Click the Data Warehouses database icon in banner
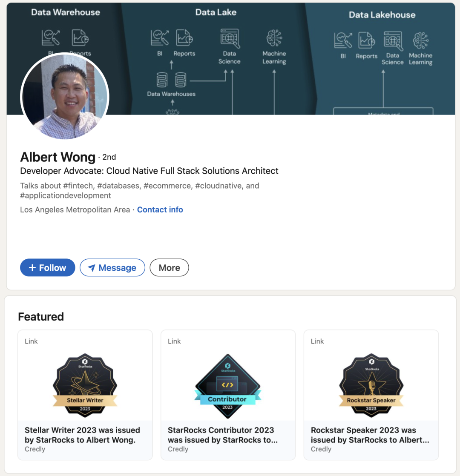460x476 pixels. point(172,80)
